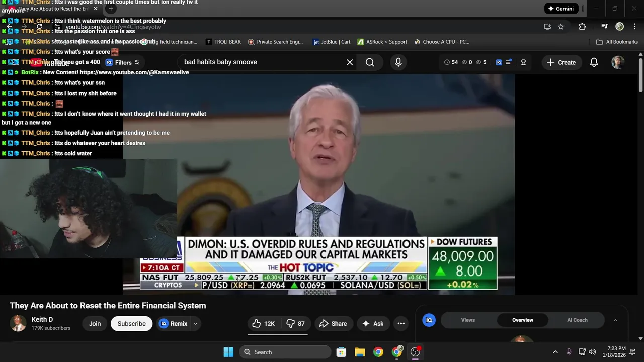Image resolution: width=644 pixels, height=362 pixels.
Task: Click the YouTube search magnifier button
Action: (x=370, y=62)
